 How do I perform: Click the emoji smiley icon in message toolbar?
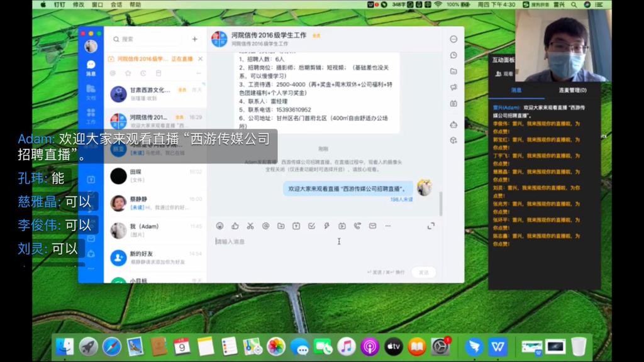[x=219, y=226]
